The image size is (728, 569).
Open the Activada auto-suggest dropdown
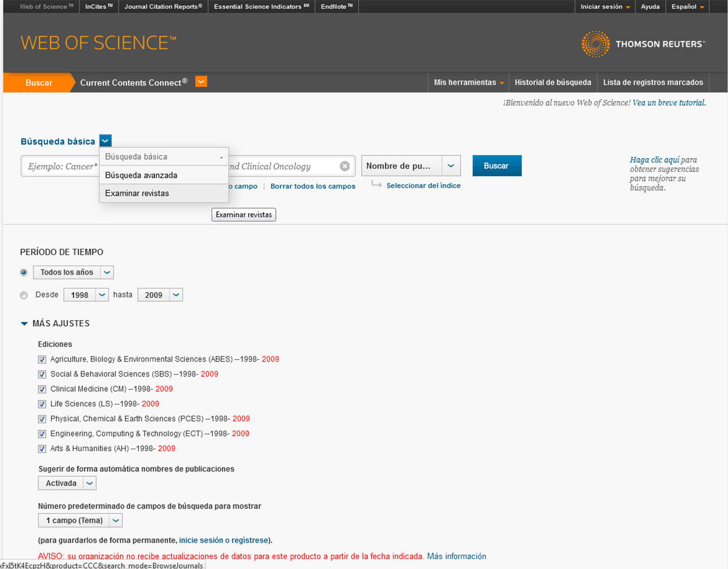pyautogui.click(x=67, y=483)
